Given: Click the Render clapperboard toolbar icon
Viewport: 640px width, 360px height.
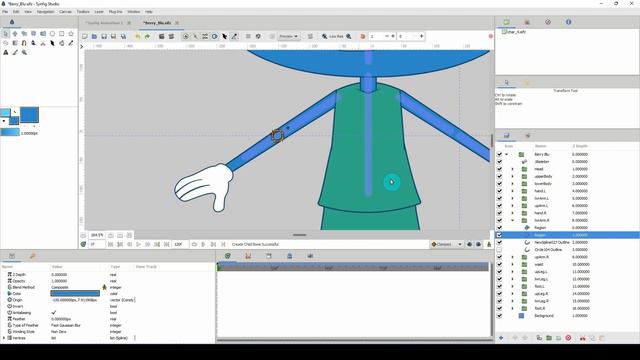Looking at the screenshot, I should [x=162, y=36].
